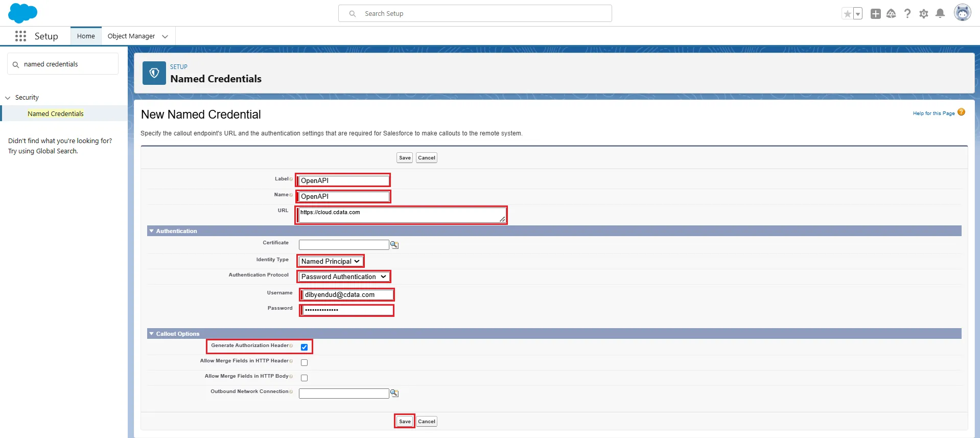Enable Allow Merge Fields in HTTP Header

point(305,362)
